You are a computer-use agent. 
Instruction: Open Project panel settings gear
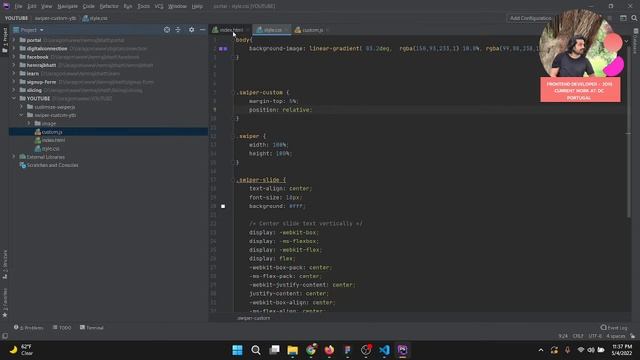[x=191, y=30]
